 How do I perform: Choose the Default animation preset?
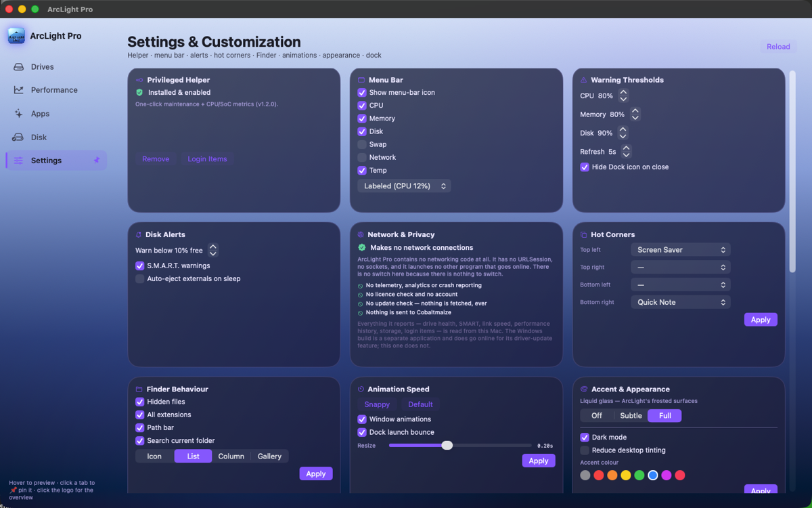click(420, 404)
